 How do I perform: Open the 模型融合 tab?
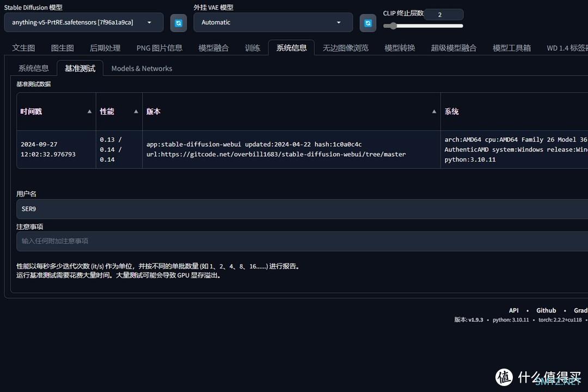(x=213, y=48)
